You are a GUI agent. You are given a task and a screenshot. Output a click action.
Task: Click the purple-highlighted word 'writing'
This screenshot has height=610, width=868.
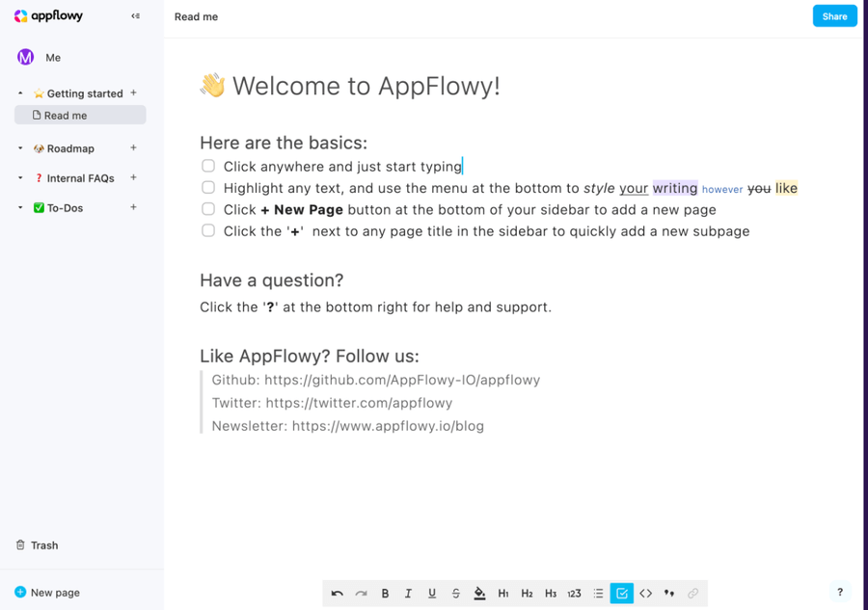point(675,188)
